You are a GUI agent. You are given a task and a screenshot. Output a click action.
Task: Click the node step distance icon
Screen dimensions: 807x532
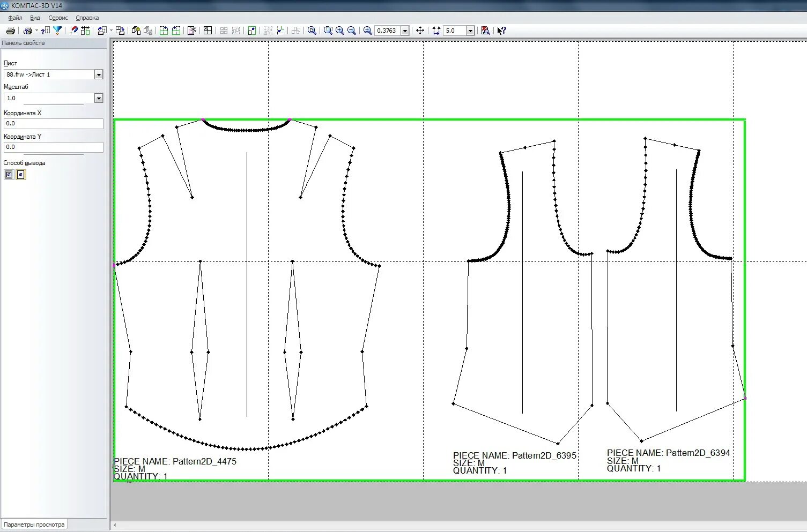pyautogui.click(x=436, y=31)
